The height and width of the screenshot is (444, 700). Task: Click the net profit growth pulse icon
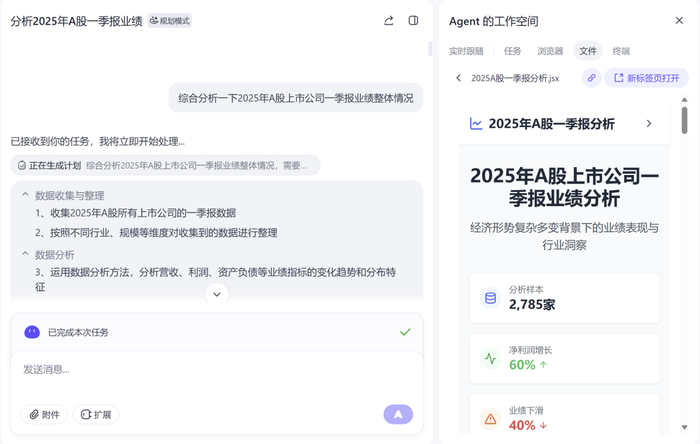(x=490, y=358)
